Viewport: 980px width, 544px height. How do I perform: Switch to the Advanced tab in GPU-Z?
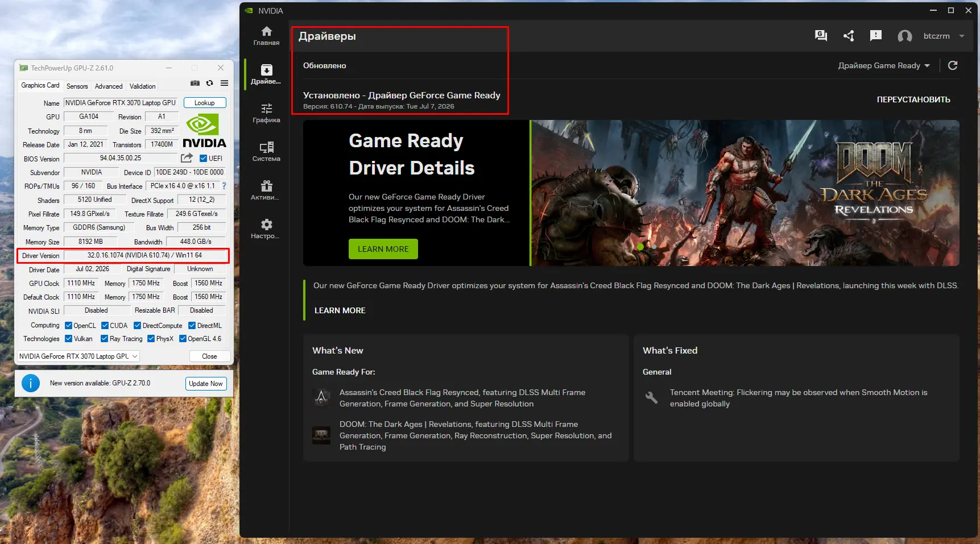point(109,86)
